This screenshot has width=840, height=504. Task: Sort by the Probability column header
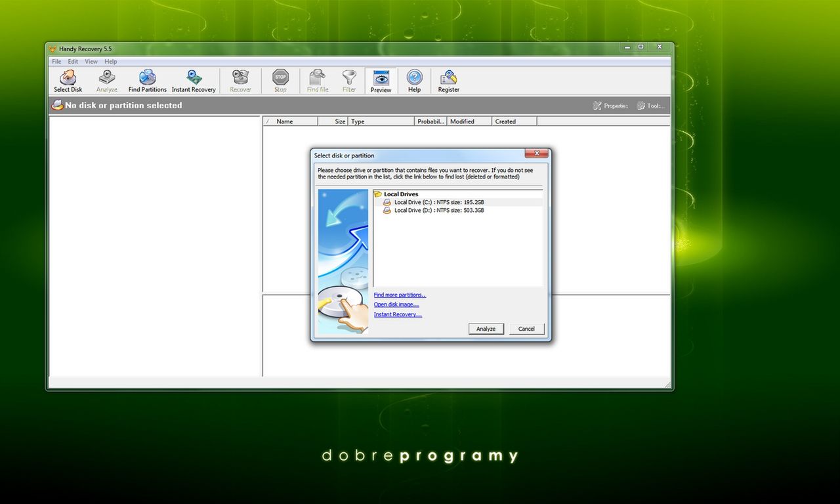point(431,121)
